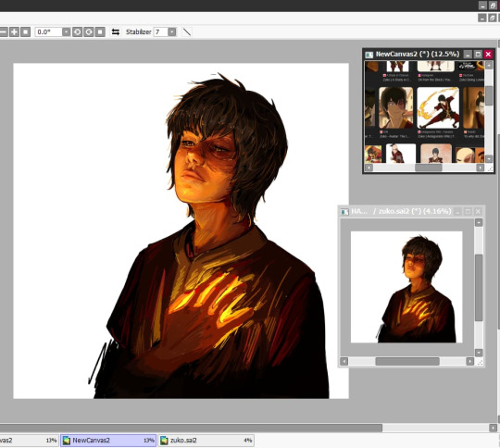Minimize the zuko.sai2 floating window
This screenshot has height=448, width=500.
pyautogui.click(x=457, y=211)
